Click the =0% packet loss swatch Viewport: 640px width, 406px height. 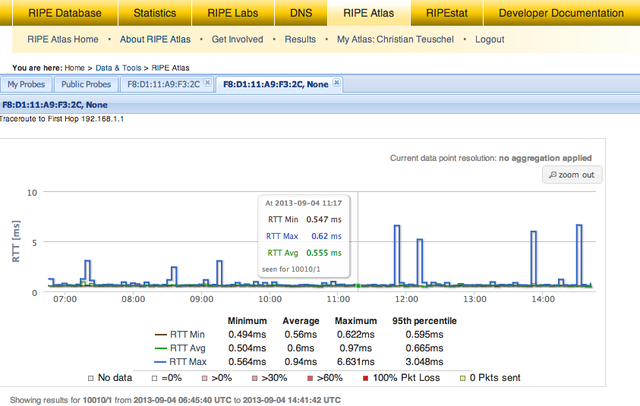click(154, 378)
